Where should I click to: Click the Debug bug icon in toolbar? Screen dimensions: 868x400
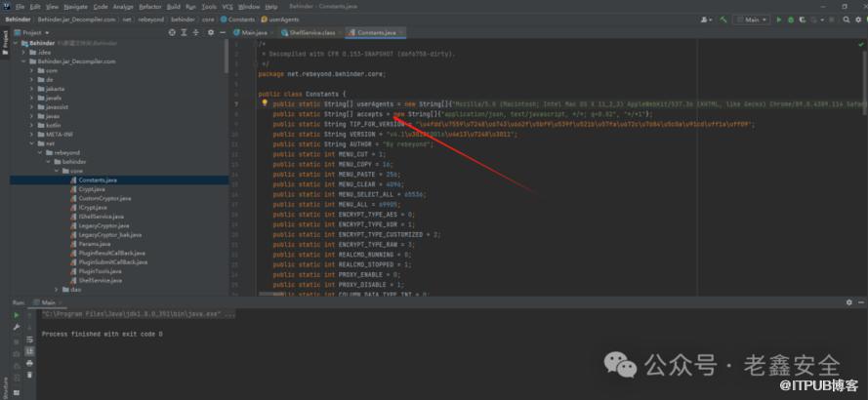[792, 19]
